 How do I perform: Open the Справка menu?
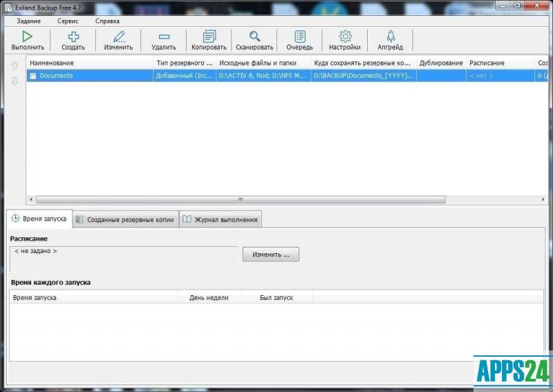(x=107, y=21)
